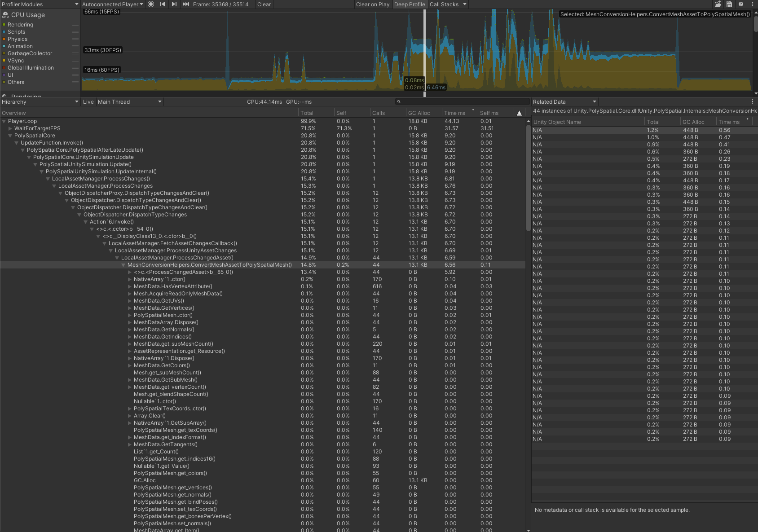Click the Record profiling button
758x532 pixels.
150,4
